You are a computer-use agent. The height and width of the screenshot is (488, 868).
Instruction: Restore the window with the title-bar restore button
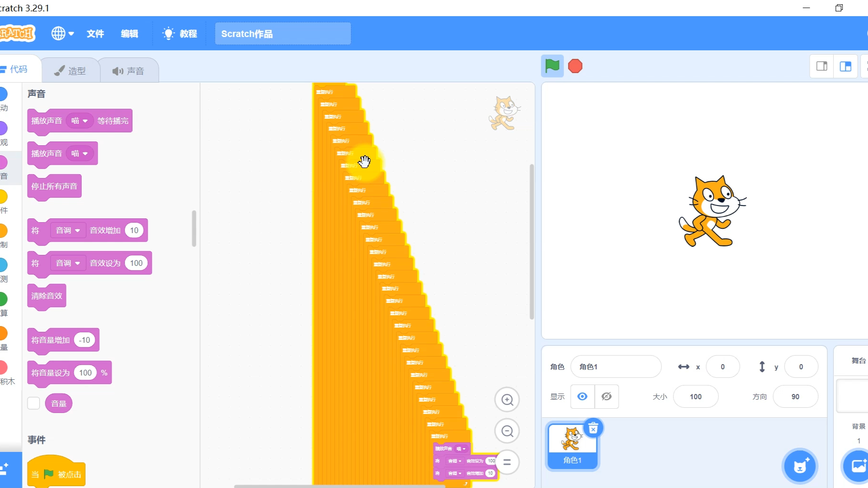[839, 8]
